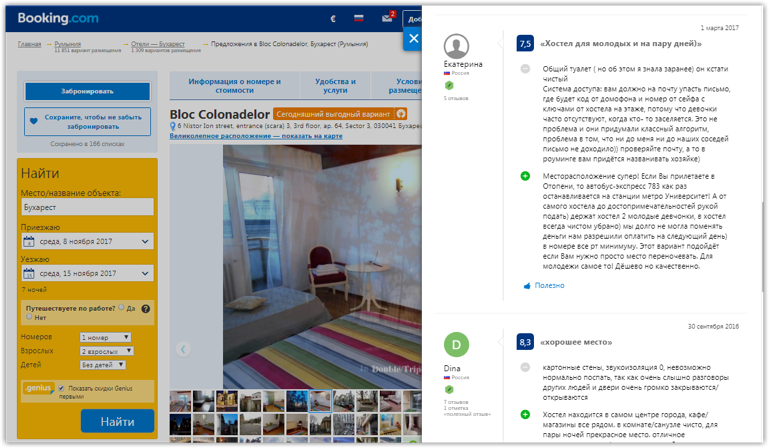Mark Екатерина's review as Полезно
769x448 pixels.
(x=549, y=286)
